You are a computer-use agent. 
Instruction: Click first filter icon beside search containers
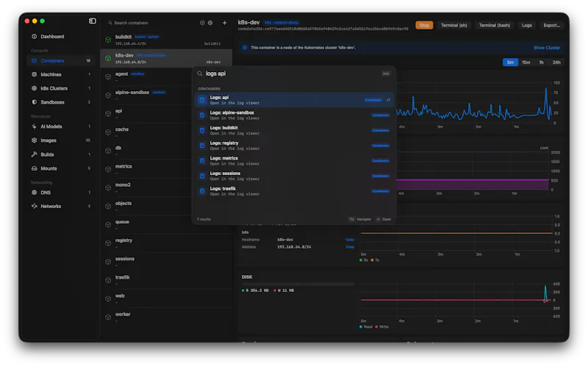202,23
